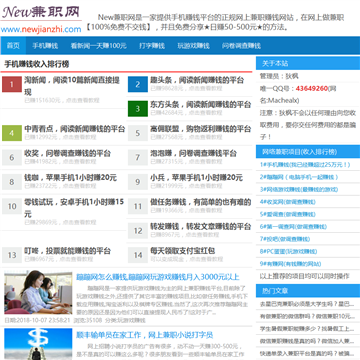
Task: Open 中青看点 reading platform entry
Action: [75, 129]
